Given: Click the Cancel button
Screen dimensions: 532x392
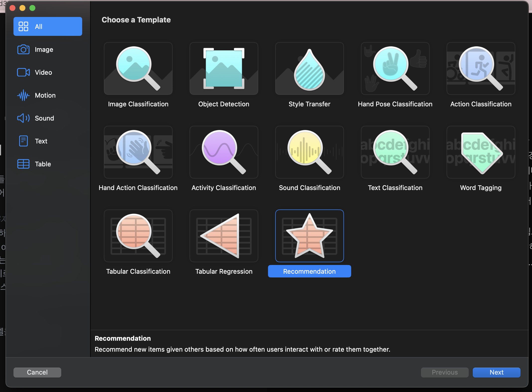Looking at the screenshot, I should tap(37, 372).
